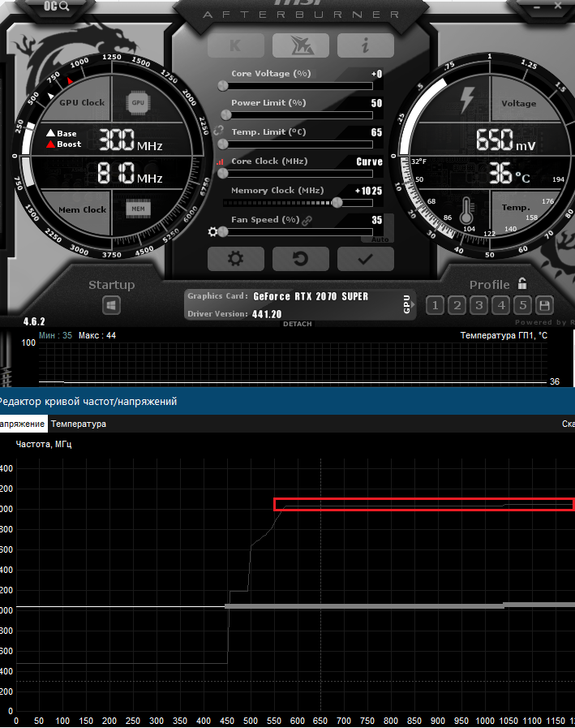The image size is (575, 728).
Task: Click the Temp. Limit slider handle
Action: [x=223, y=144]
